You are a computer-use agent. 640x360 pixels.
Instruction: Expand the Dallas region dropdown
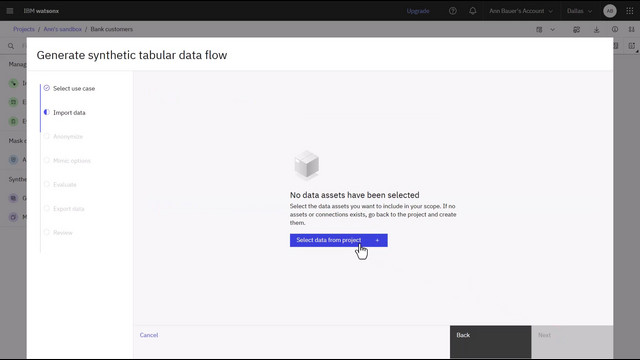point(579,11)
